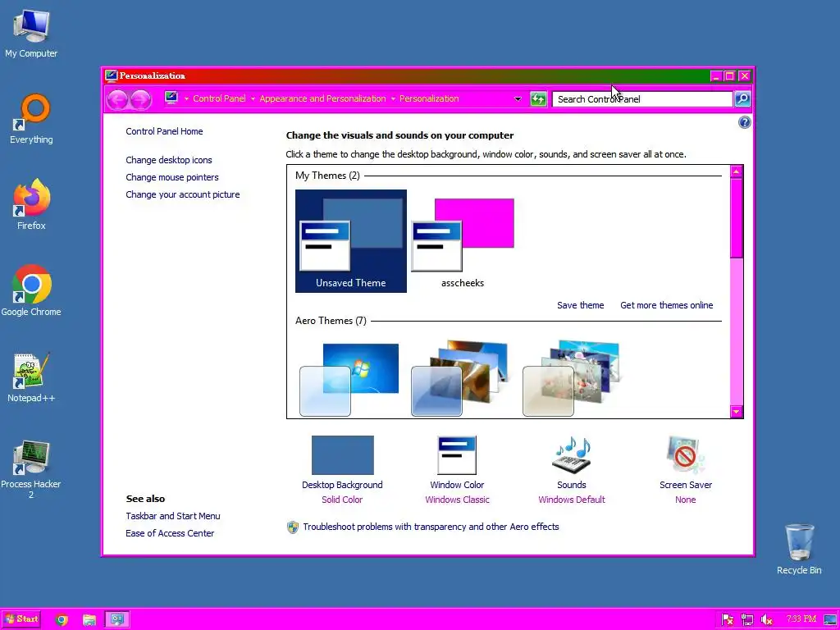The height and width of the screenshot is (630, 840).
Task: Click Save theme link
Action: click(x=580, y=305)
